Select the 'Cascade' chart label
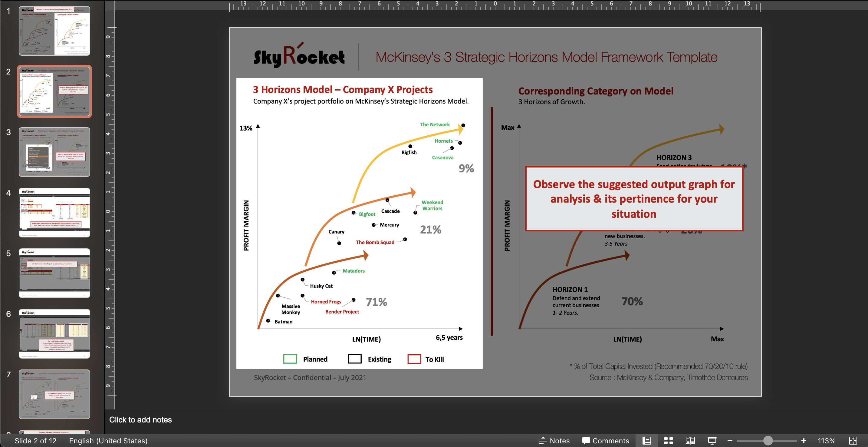The image size is (868, 447). (x=390, y=211)
